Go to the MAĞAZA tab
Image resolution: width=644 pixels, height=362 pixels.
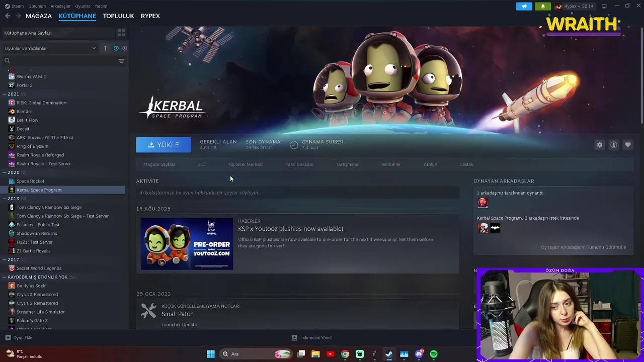pyautogui.click(x=39, y=16)
